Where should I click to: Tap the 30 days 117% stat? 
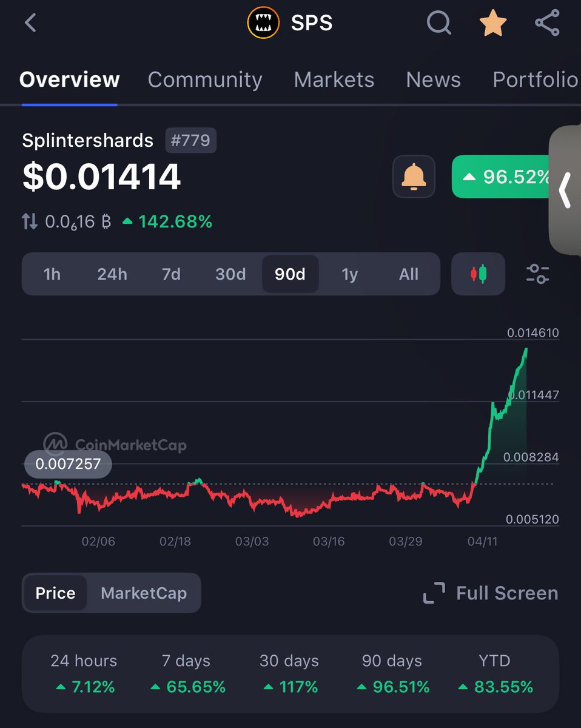289,674
